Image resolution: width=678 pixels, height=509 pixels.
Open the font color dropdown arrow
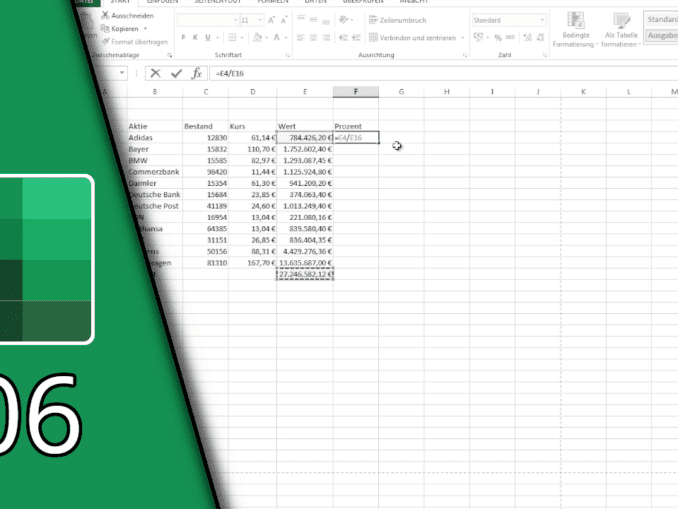pos(286,38)
